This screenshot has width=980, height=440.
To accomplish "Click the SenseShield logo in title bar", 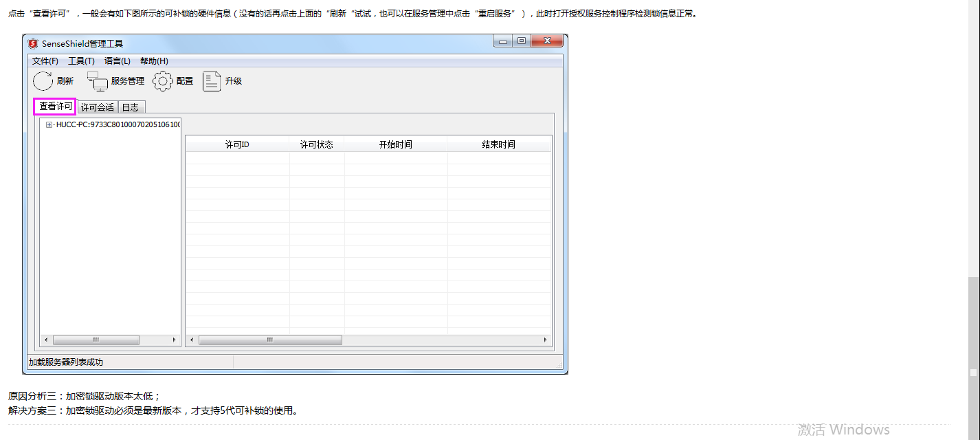I will 33,44.
